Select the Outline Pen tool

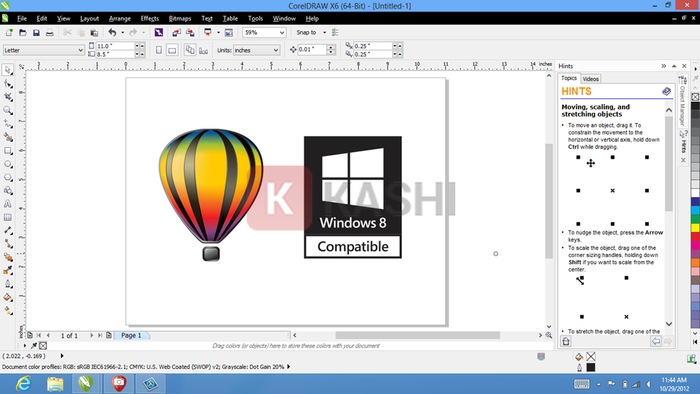pos(8,284)
